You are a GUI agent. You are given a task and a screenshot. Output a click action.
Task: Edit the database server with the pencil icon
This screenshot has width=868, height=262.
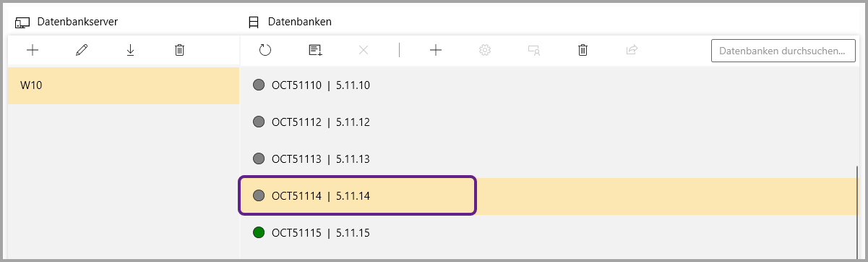(81, 50)
